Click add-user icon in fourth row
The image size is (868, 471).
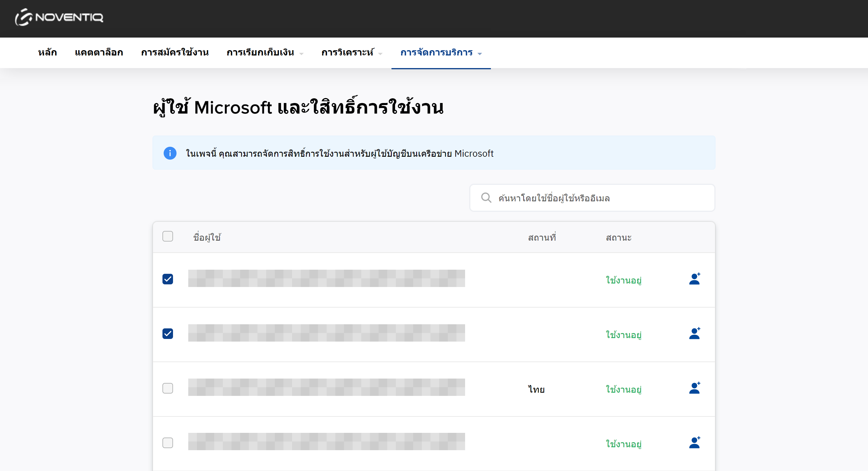pos(694,443)
